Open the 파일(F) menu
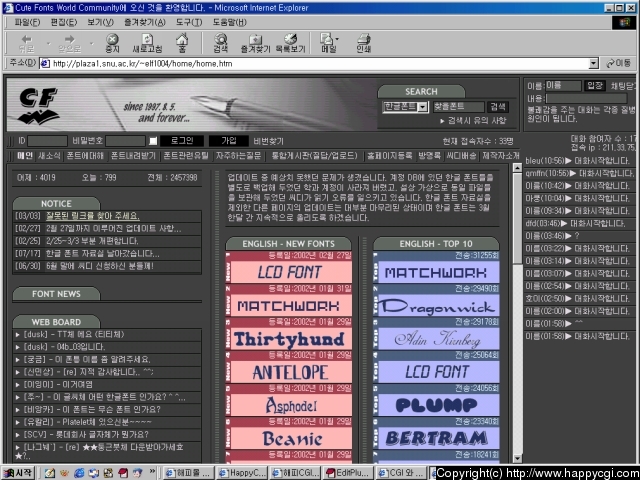The image size is (640, 480). (27, 22)
